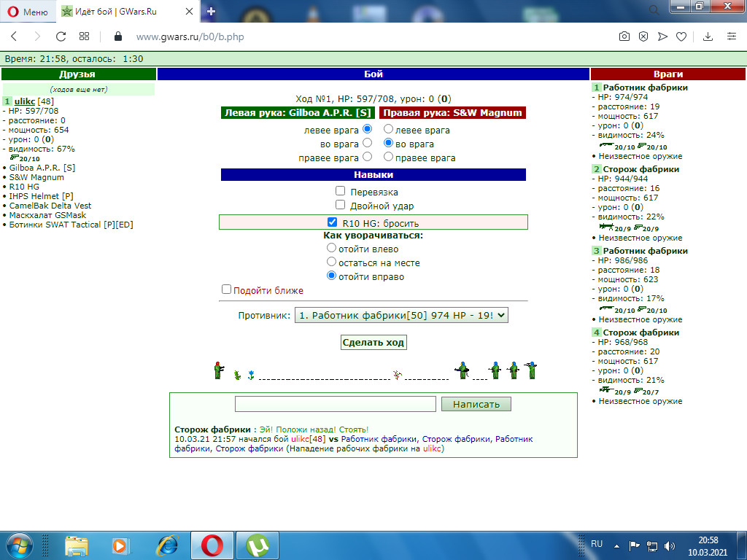Switch to Opera in the taskbar
Screen dimensions: 747x560
pos(212,546)
